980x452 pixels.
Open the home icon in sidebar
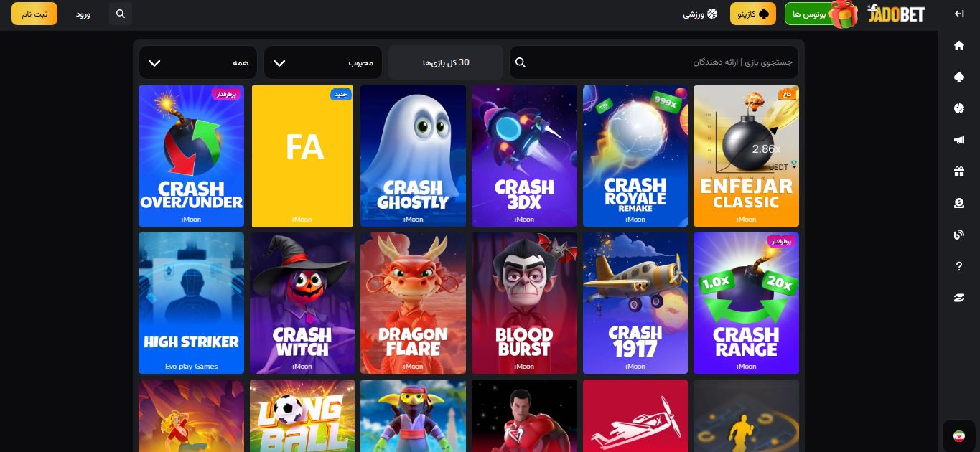click(x=958, y=45)
